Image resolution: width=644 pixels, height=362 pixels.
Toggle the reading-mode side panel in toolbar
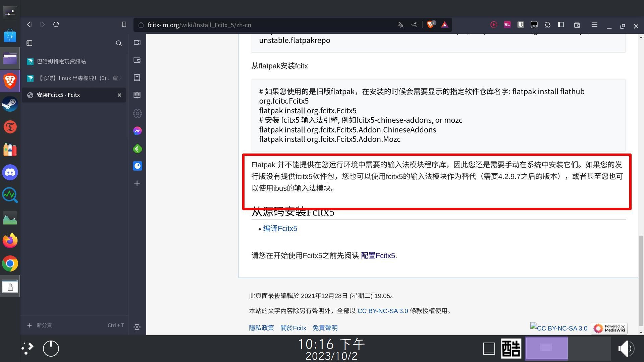point(560,24)
